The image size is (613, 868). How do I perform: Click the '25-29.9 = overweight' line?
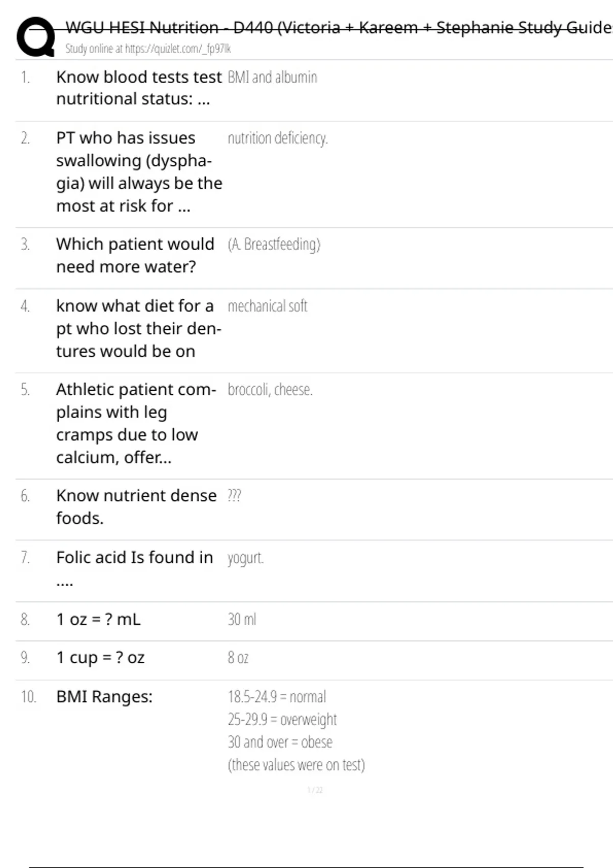coord(282,719)
